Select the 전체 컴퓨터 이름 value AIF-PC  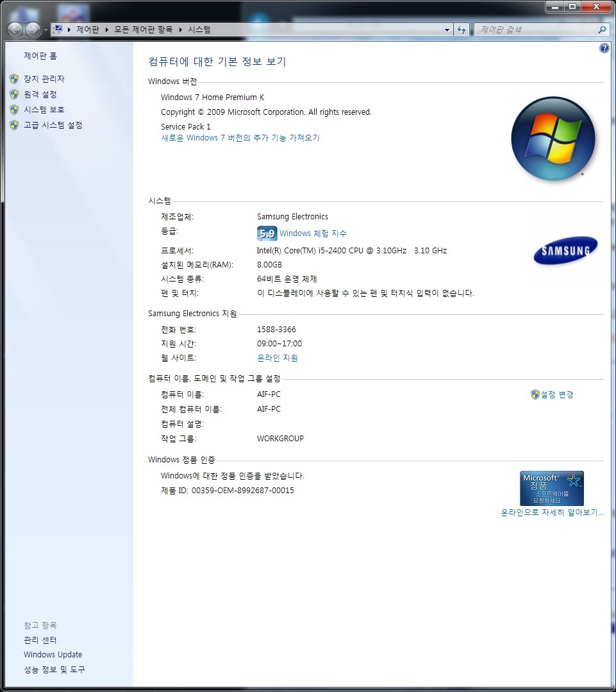269,409
